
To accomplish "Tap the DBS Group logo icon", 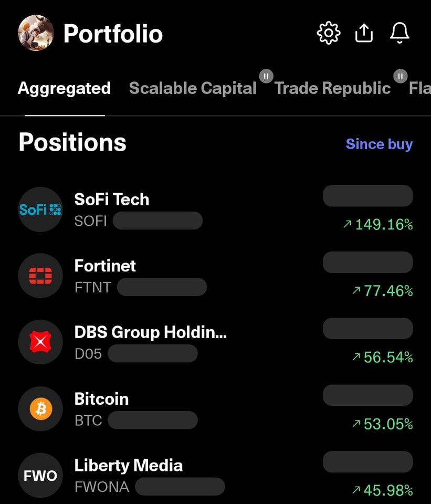I will pyautogui.click(x=40, y=342).
